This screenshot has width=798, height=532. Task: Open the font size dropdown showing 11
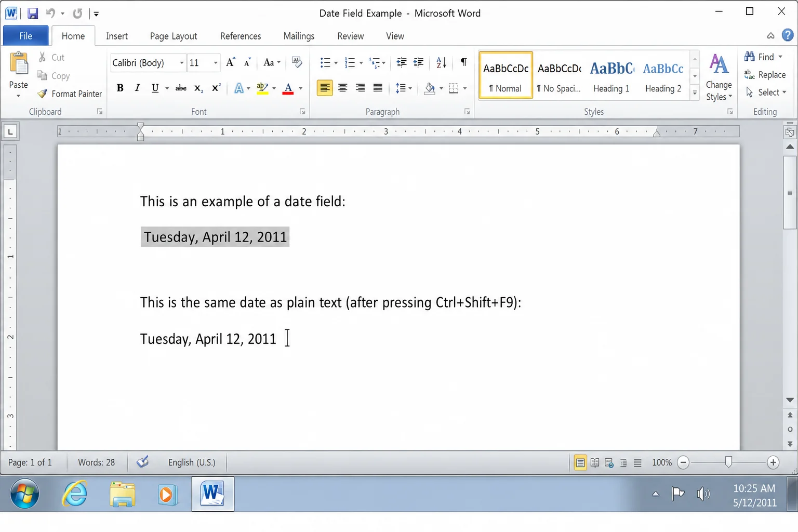click(x=215, y=63)
